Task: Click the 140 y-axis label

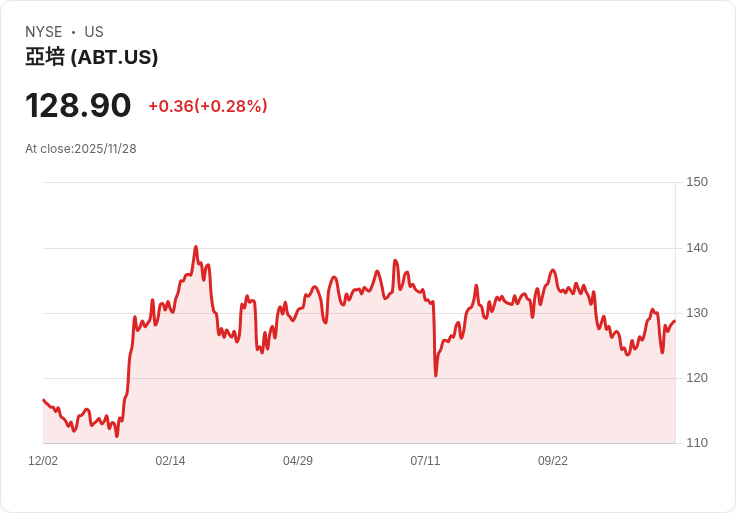Action: (697, 248)
